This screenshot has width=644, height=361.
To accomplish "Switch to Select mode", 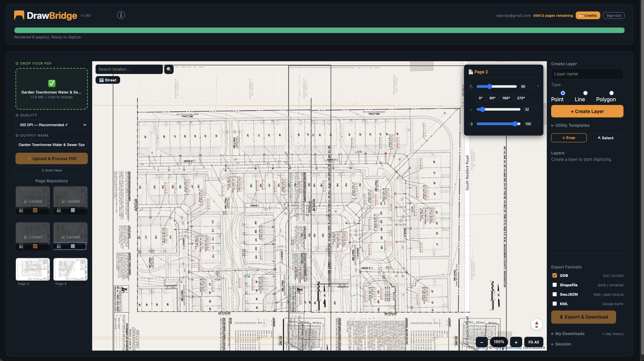I will coord(605,138).
